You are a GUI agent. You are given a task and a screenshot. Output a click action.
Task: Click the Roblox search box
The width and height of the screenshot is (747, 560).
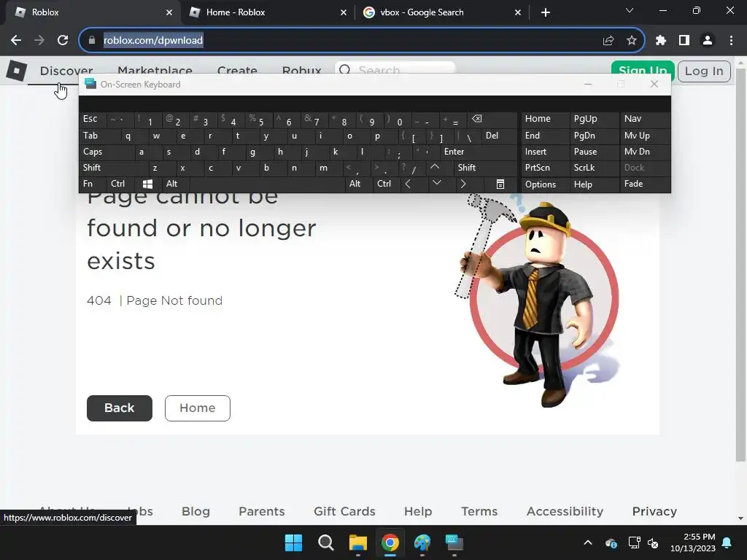coord(395,70)
